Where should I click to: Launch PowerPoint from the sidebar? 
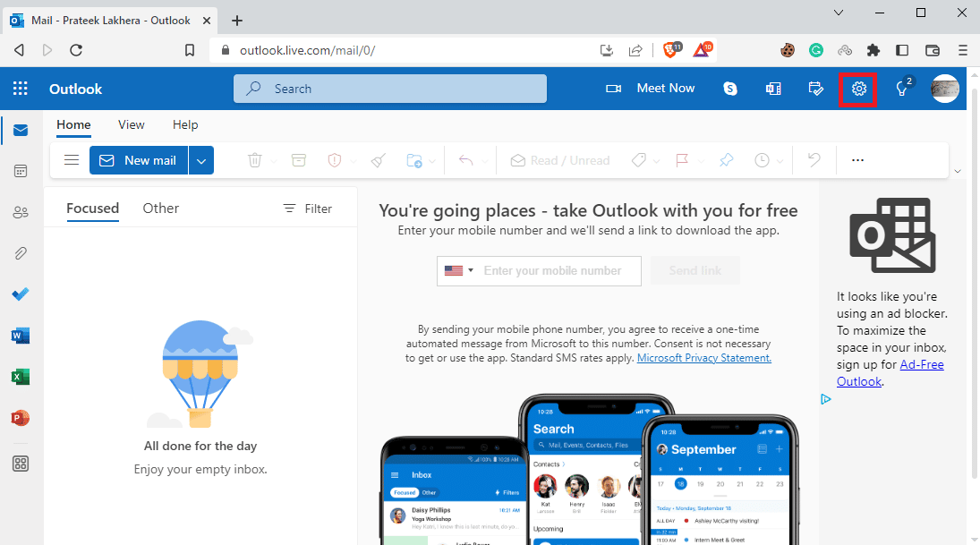[21, 418]
